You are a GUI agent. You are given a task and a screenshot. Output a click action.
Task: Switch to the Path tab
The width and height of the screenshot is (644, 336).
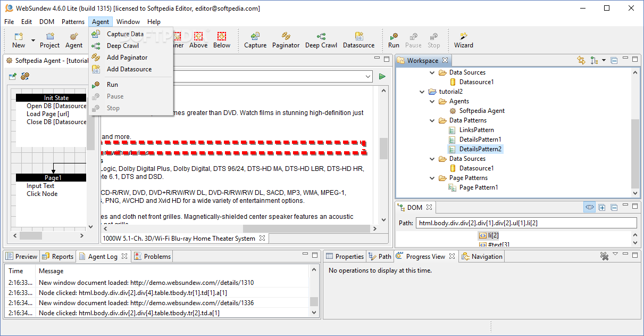pyautogui.click(x=380, y=257)
